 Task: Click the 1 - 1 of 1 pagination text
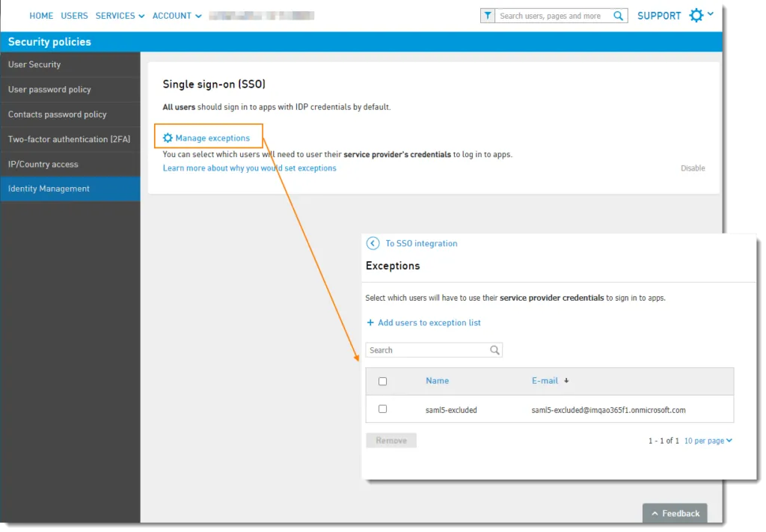click(x=664, y=441)
